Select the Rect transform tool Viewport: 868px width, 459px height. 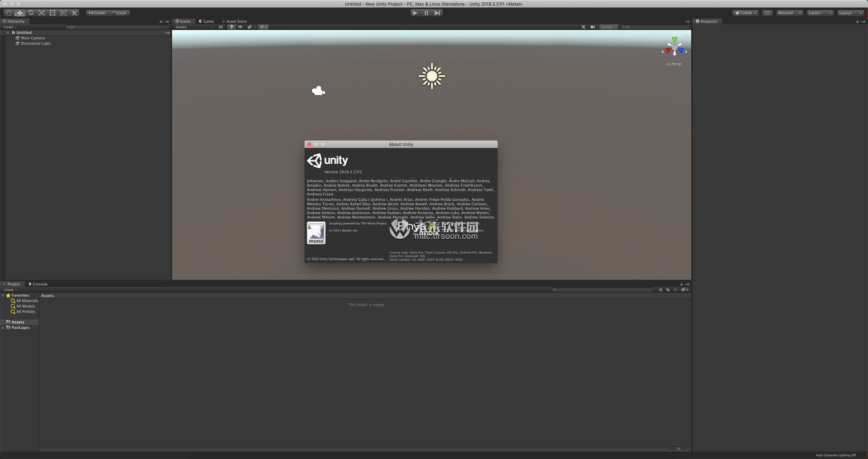click(52, 13)
